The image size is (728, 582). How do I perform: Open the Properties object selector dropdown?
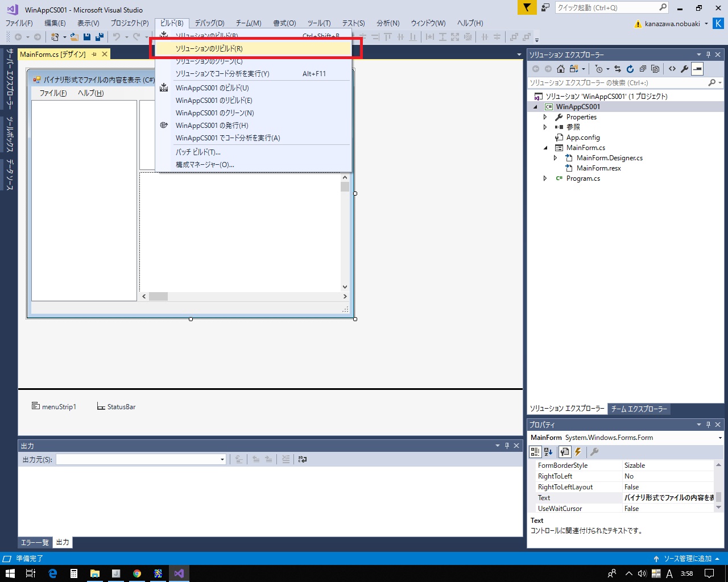pyautogui.click(x=720, y=438)
